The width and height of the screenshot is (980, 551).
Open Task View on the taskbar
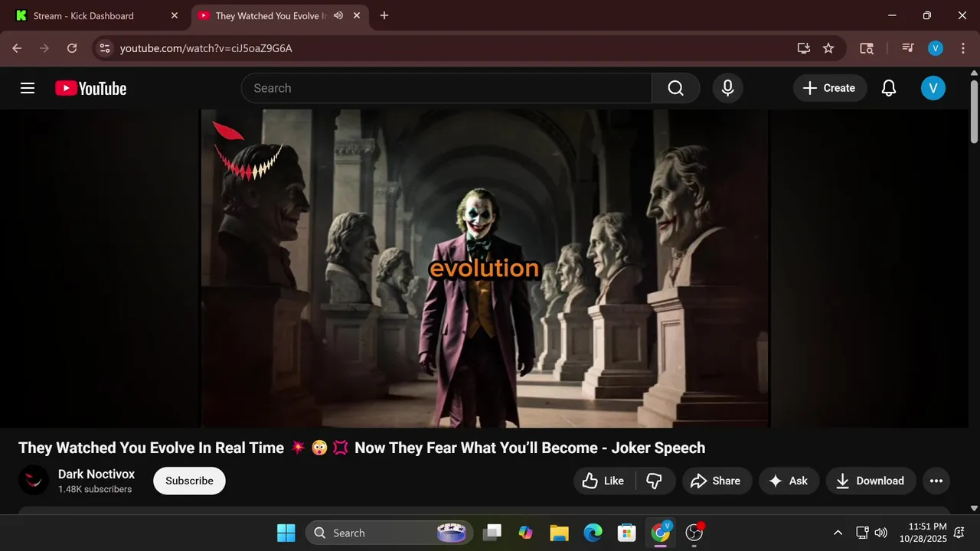pyautogui.click(x=492, y=533)
